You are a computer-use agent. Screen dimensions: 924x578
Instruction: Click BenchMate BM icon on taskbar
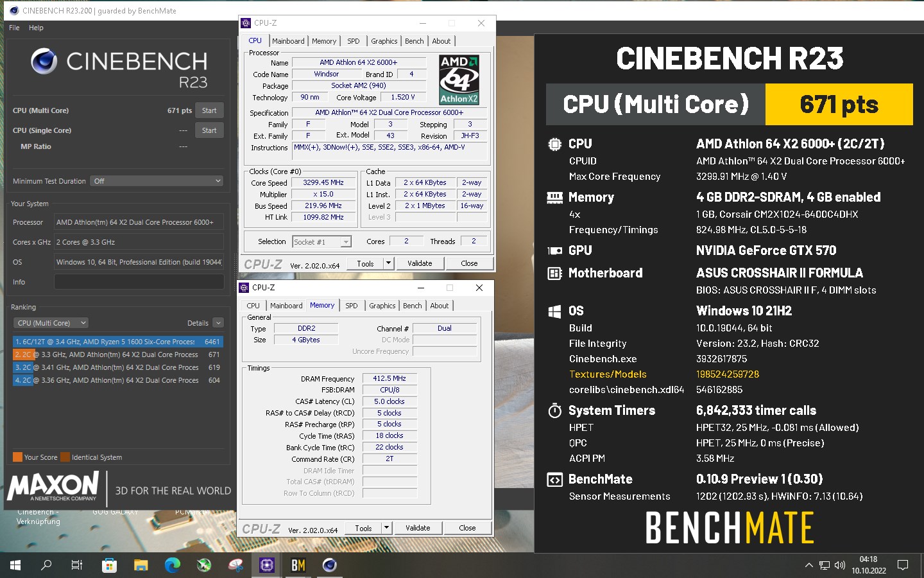pos(298,565)
